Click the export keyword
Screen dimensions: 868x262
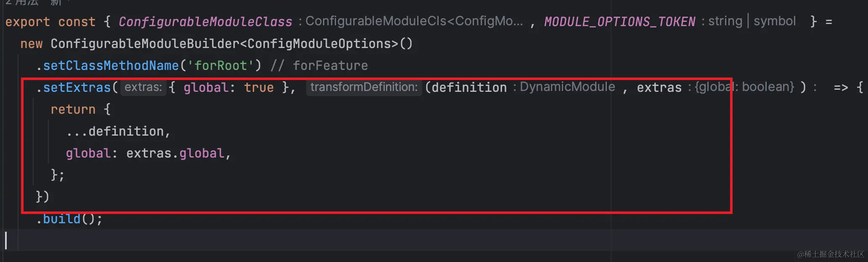pyautogui.click(x=27, y=21)
